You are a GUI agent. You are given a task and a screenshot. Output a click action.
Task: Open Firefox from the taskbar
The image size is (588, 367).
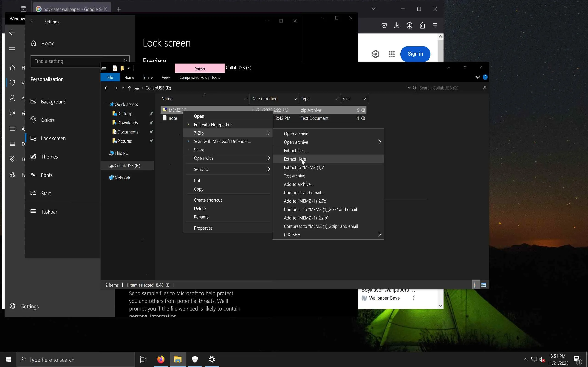coord(161,359)
